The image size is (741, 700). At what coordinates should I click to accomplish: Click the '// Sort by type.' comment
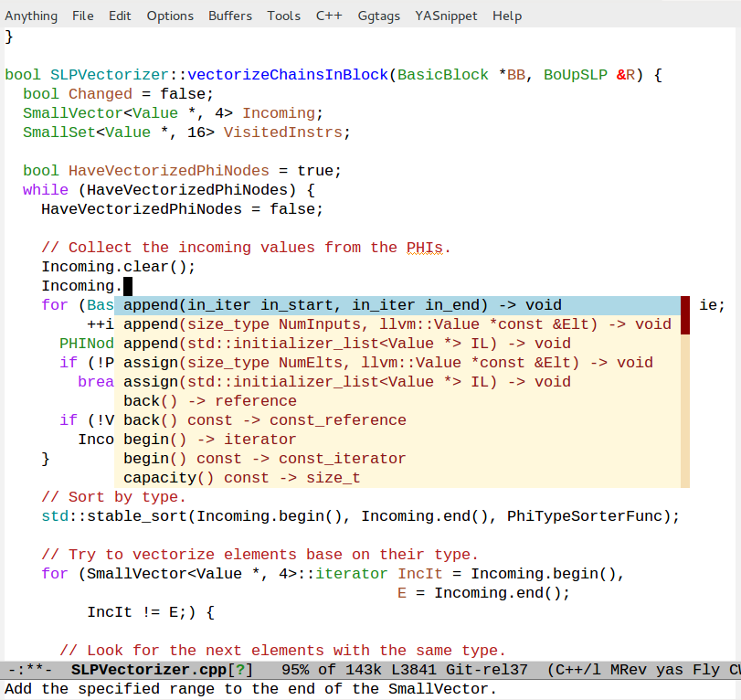(113, 497)
